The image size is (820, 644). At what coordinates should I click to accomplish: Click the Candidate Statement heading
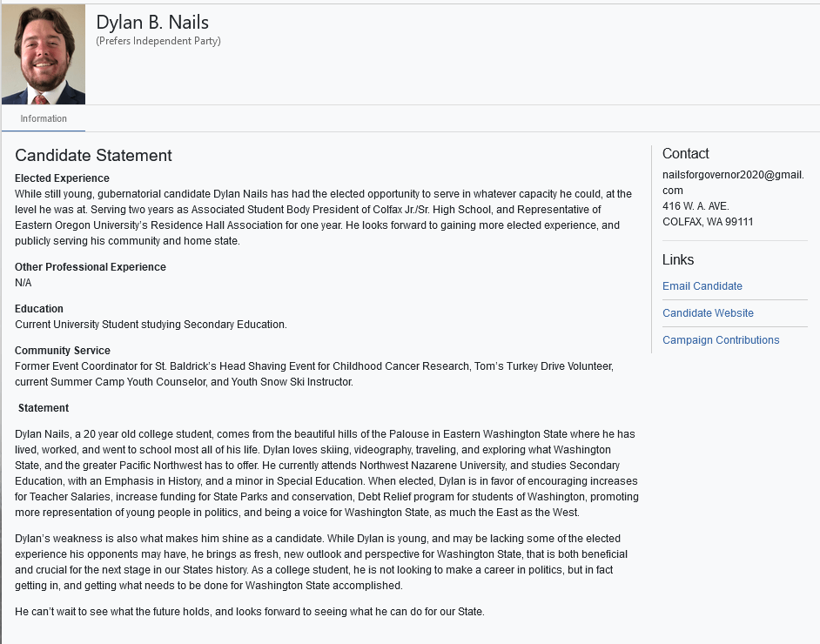(x=93, y=156)
